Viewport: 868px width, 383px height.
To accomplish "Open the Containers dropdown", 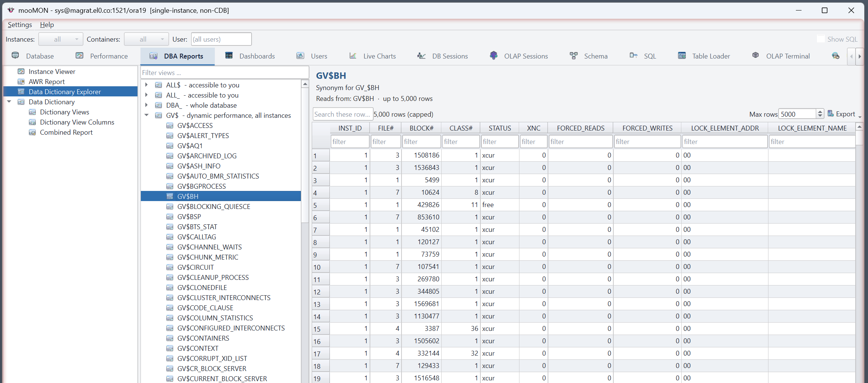I will tap(146, 39).
